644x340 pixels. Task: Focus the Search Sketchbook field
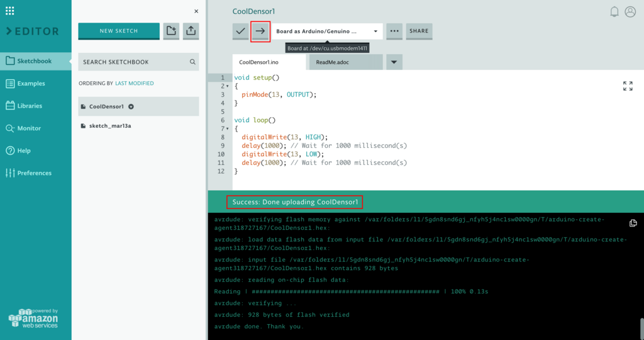click(138, 62)
